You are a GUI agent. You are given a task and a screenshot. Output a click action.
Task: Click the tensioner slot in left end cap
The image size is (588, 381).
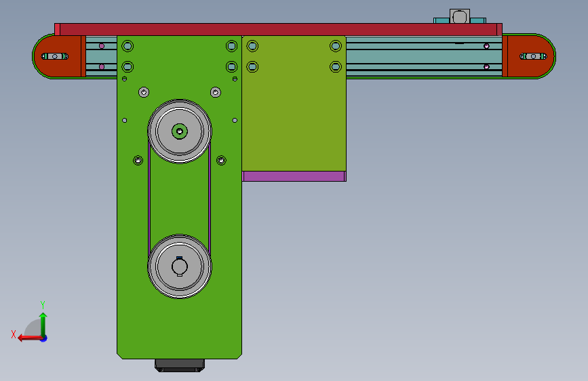point(55,56)
